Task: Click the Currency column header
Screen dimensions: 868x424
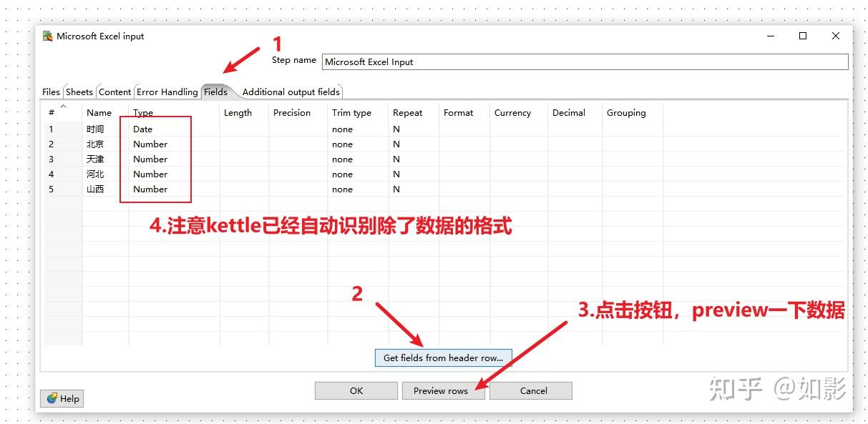Action: click(512, 112)
